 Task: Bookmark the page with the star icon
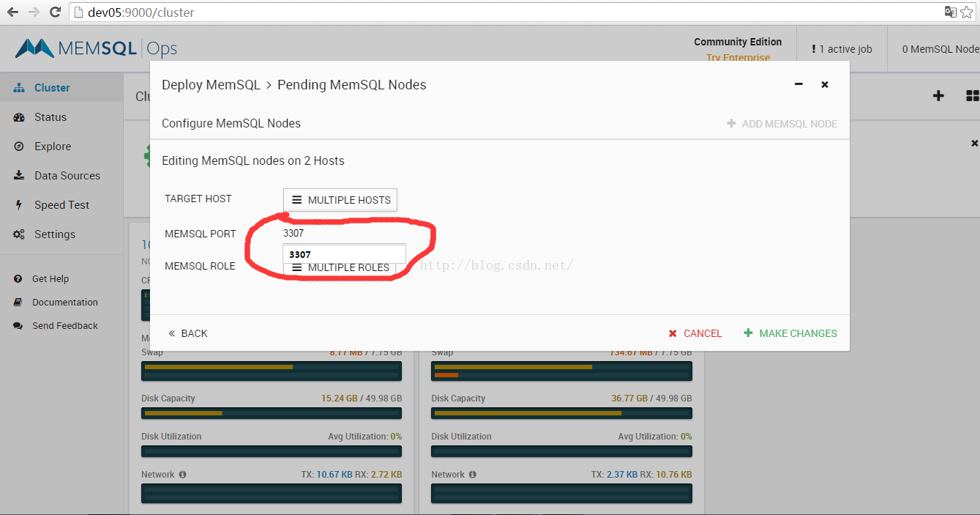(967, 12)
